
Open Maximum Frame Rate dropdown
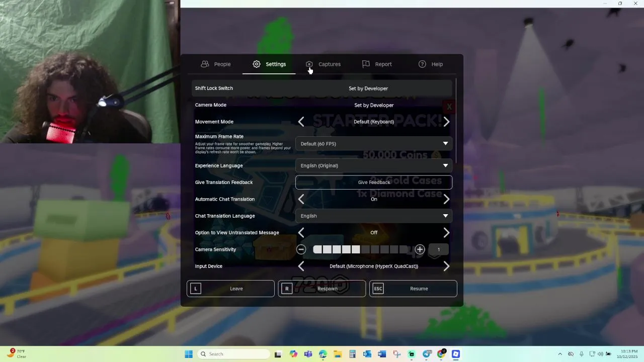[374, 144]
